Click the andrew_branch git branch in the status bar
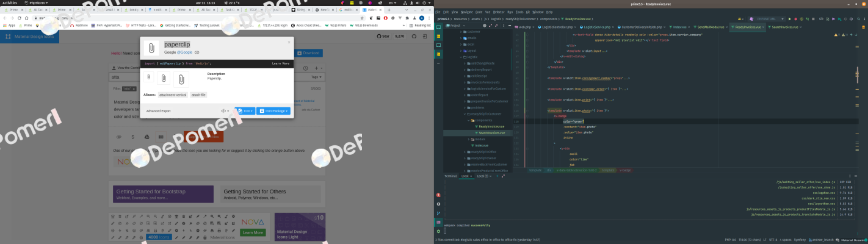868x244 pixels. 820,240
